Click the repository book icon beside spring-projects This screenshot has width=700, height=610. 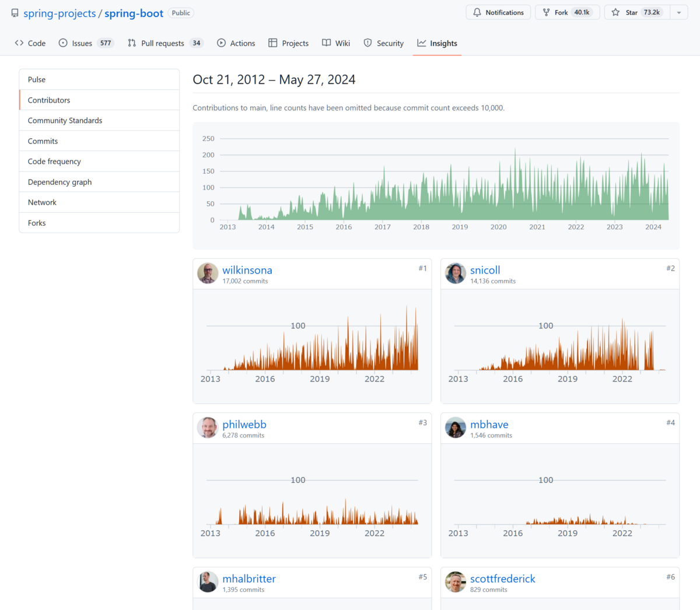[15, 13]
